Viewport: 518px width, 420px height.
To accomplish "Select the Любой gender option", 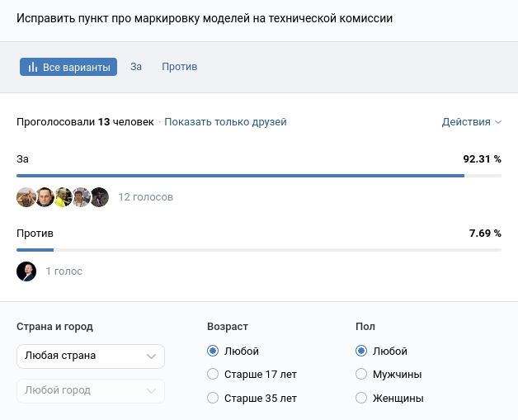I will pyautogui.click(x=361, y=351).
